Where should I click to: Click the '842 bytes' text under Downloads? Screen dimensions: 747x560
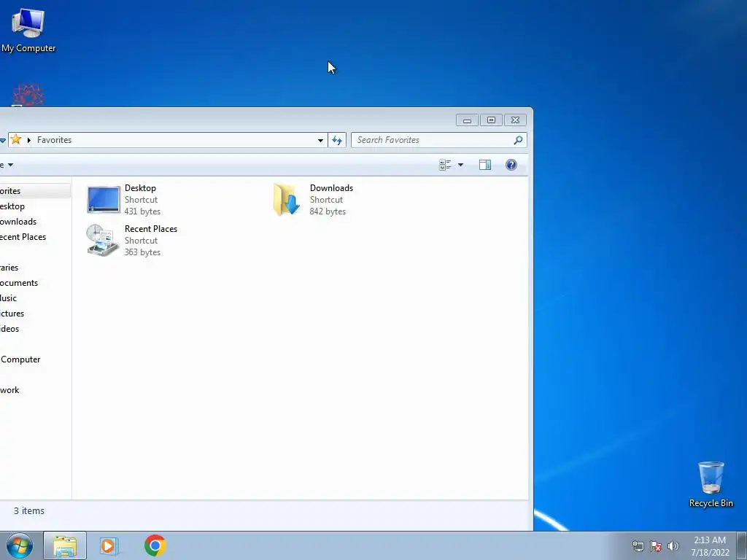[x=328, y=211]
